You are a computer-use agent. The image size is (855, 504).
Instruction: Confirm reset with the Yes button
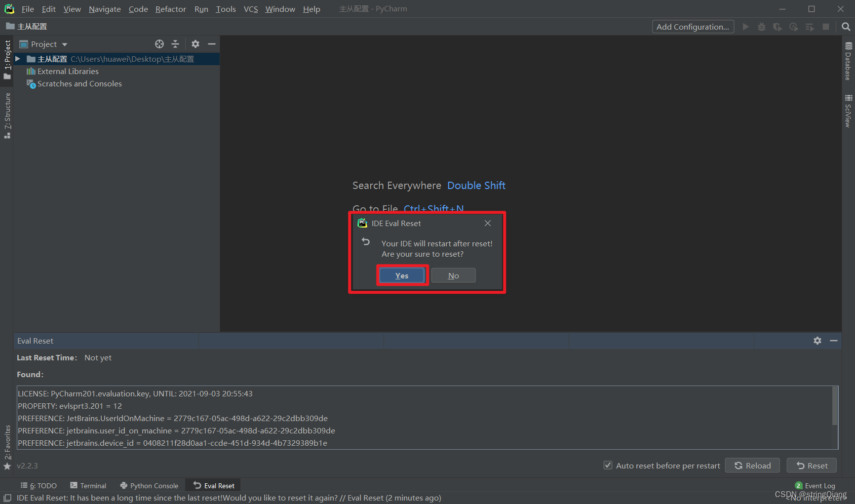coord(402,275)
